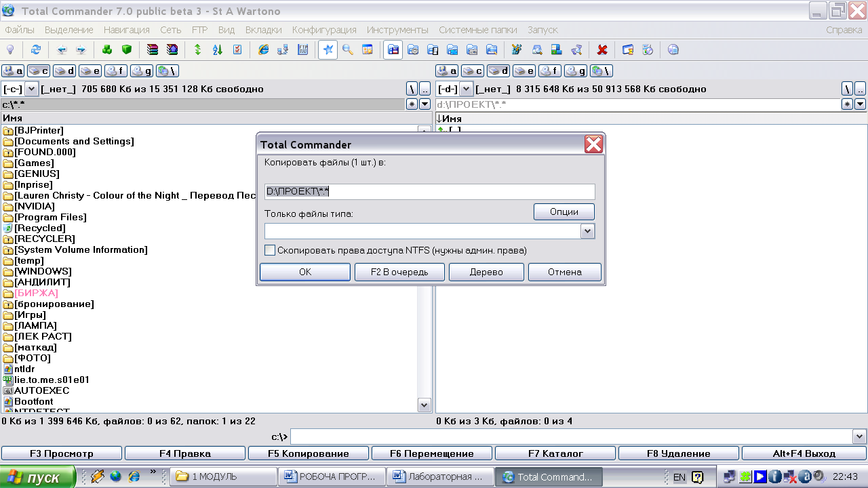Open left panel favorites asterisk button
Viewport: 868px width, 488px height.
412,104
